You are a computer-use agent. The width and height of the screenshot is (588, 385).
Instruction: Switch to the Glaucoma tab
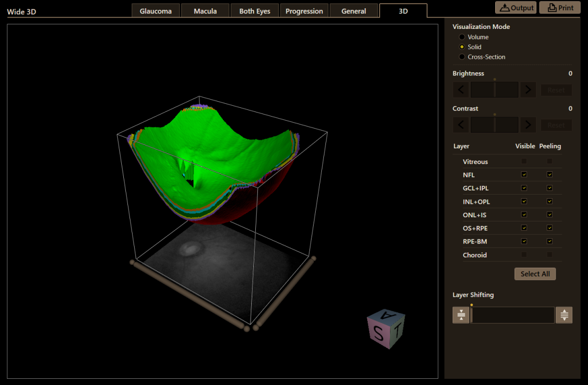tap(156, 11)
